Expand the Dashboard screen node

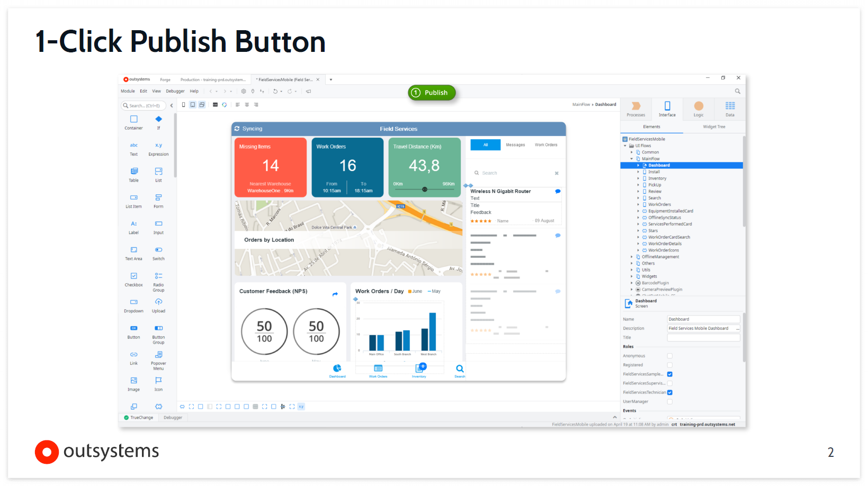point(638,165)
